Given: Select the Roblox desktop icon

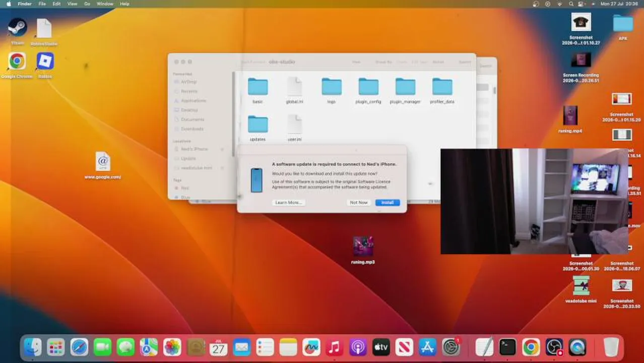Looking at the screenshot, I should pos(45,66).
